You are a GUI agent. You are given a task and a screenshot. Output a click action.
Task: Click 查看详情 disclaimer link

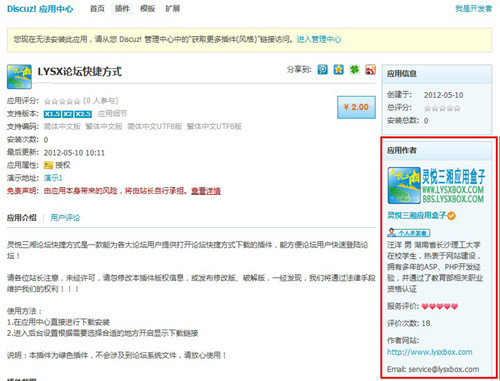206,191
